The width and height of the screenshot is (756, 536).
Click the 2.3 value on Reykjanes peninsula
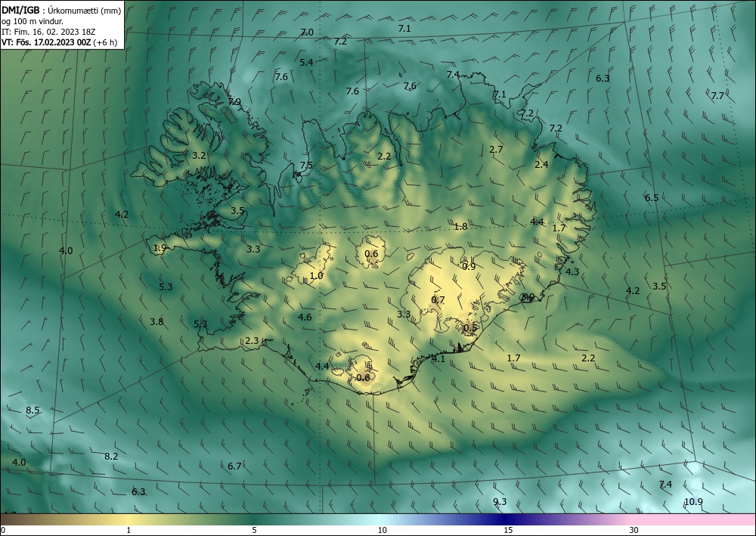253,340
